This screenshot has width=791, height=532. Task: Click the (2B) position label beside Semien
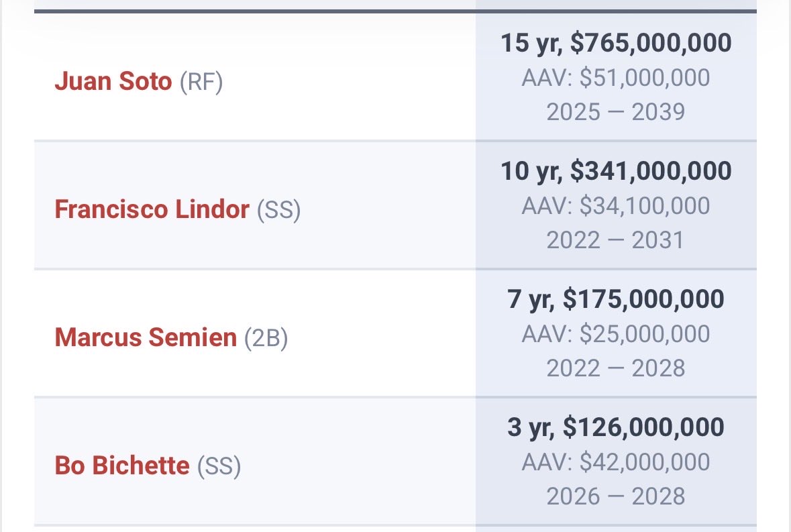[x=266, y=338]
